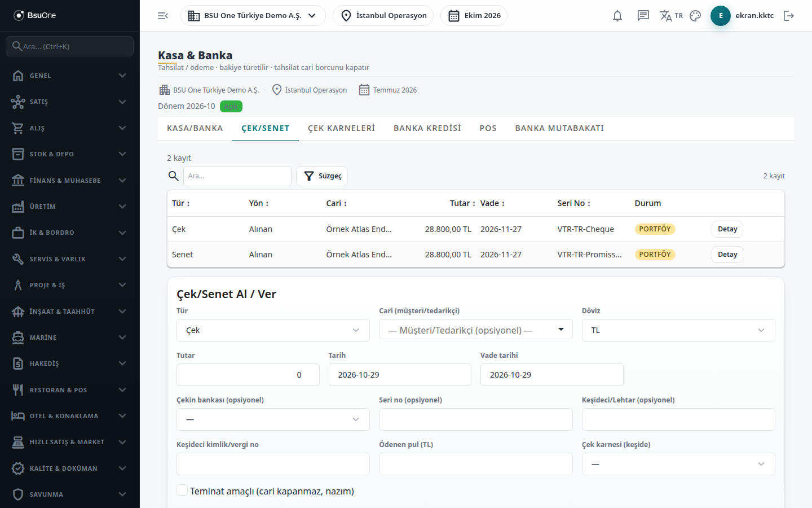Open the messages chat icon
Image resolution: width=812 pixels, height=508 pixels.
tap(643, 16)
